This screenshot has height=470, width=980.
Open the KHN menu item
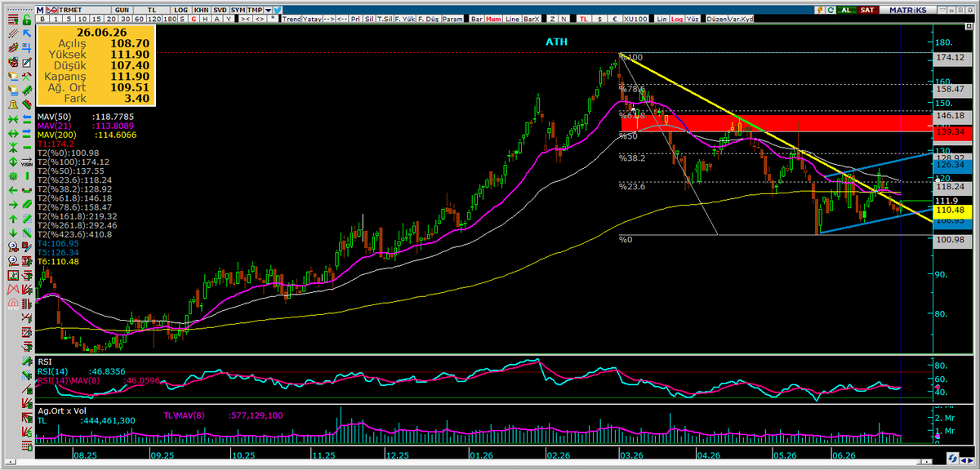point(201,10)
